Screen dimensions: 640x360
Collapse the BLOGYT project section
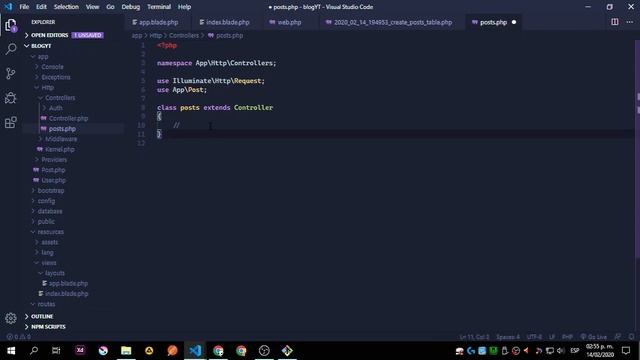click(41, 46)
